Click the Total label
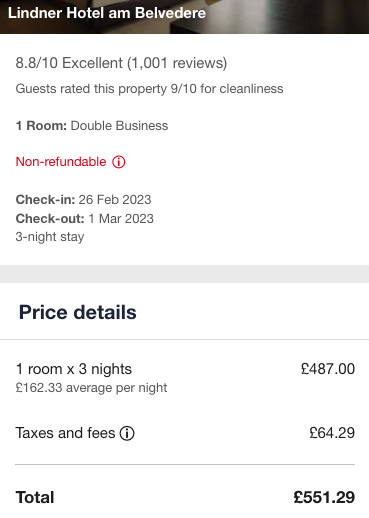The image size is (369, 518). click(35, 497)
